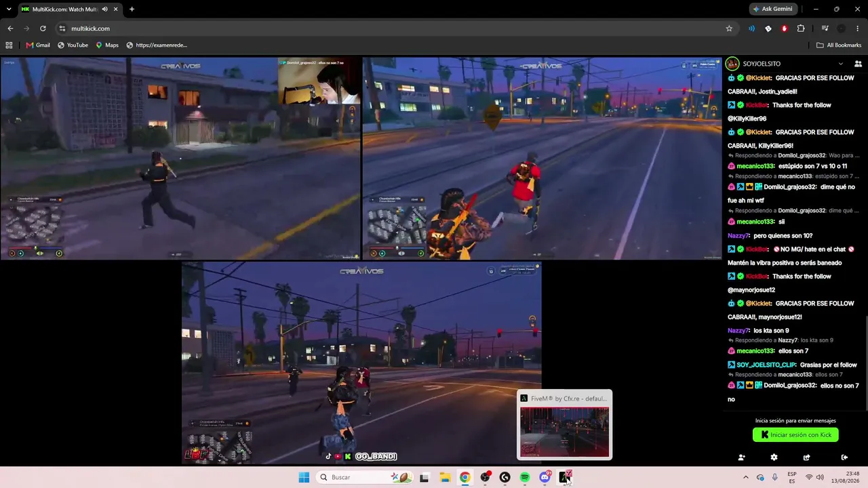Open the Chrome profile avatar
868x488 pixels.
point(842,28)
